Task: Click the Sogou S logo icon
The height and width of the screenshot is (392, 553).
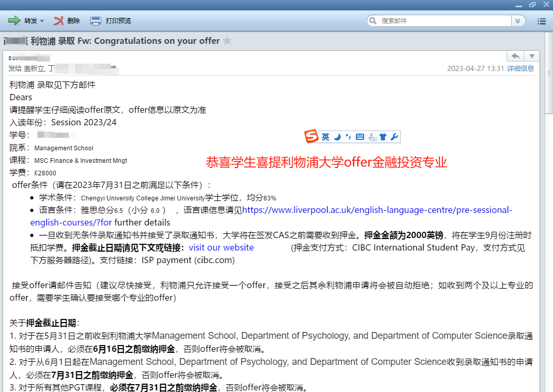Action: click(311, 137)
